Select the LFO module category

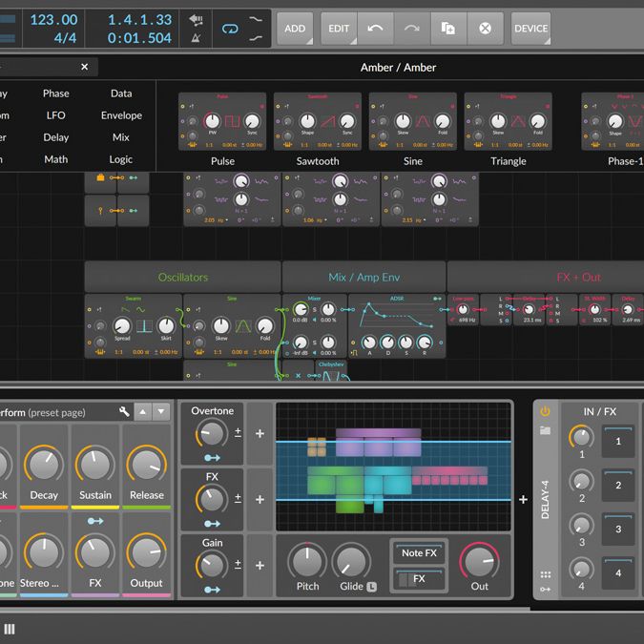click(56, 115)
